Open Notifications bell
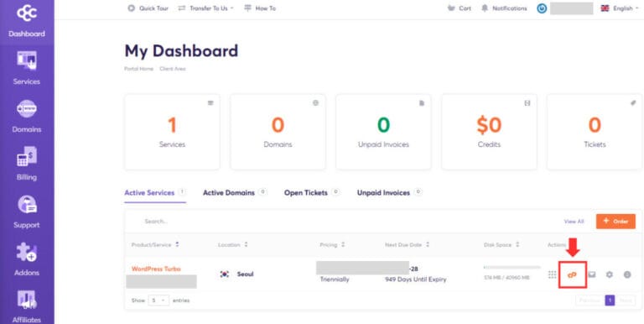 [x=504, y=8]
